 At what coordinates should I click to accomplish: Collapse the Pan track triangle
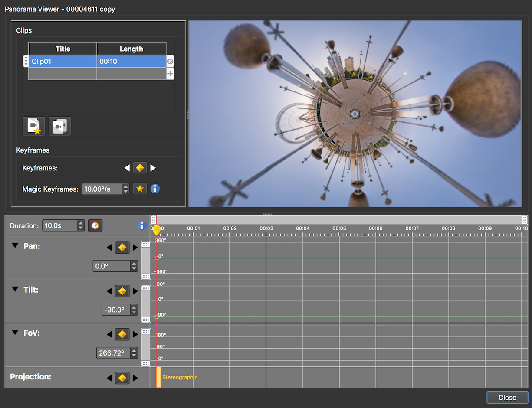click(x=15, y=245)
